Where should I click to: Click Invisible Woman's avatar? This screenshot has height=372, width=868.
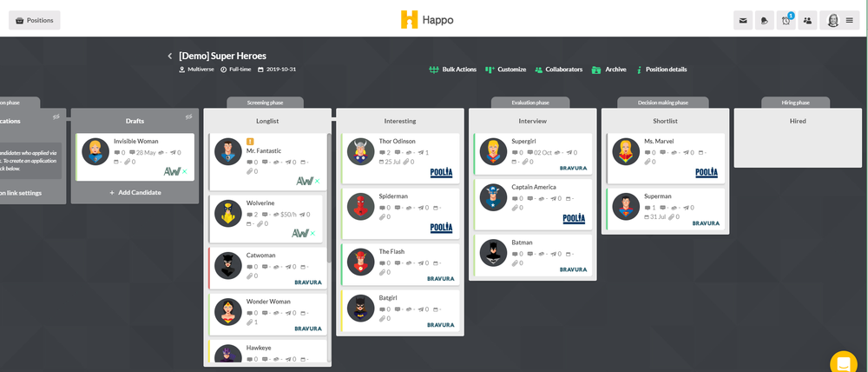(95, 152)
